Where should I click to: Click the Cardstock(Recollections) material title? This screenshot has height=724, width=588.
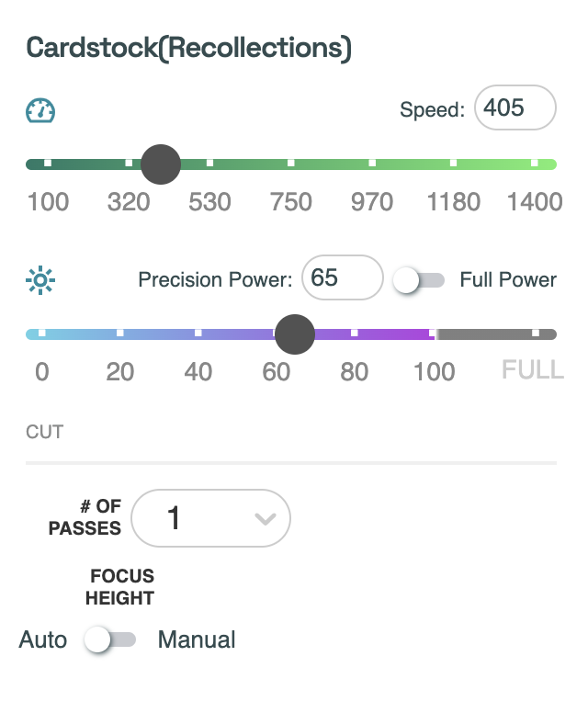tap(189, 49)
